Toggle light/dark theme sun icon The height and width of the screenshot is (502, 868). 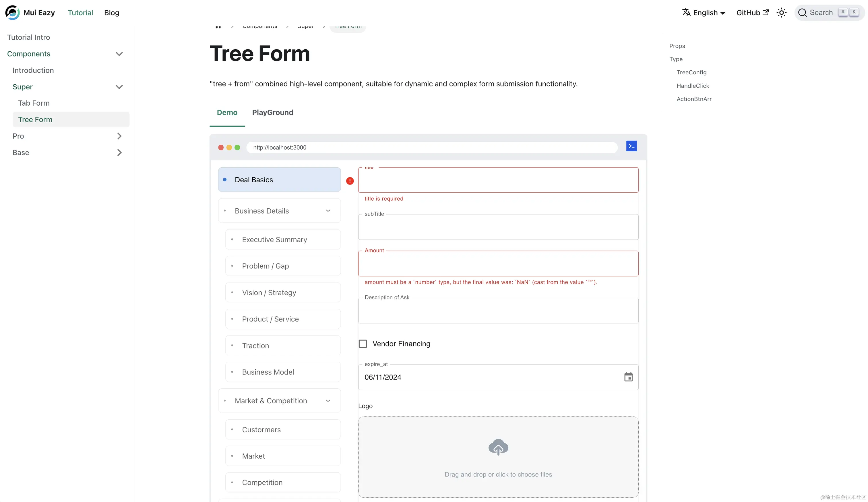781,13
